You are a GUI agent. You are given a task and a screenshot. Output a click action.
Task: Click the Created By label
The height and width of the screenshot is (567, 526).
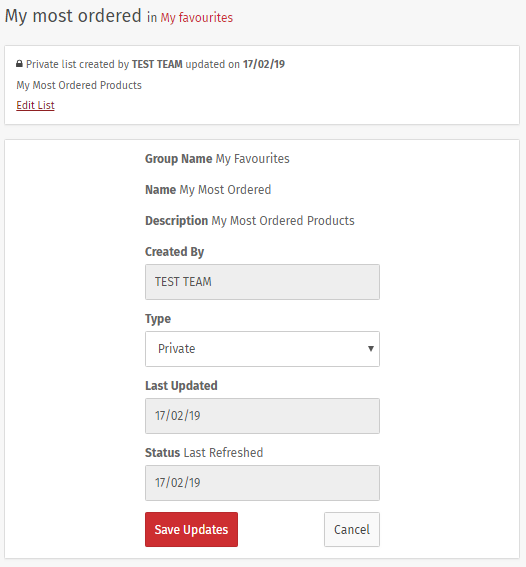(174, 252)
